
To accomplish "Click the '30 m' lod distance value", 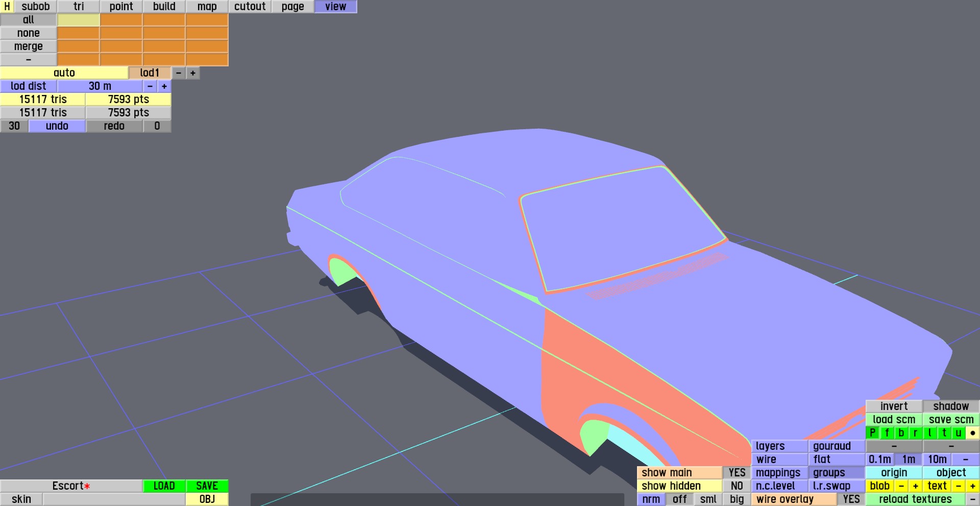I will [x=100, y=86].
